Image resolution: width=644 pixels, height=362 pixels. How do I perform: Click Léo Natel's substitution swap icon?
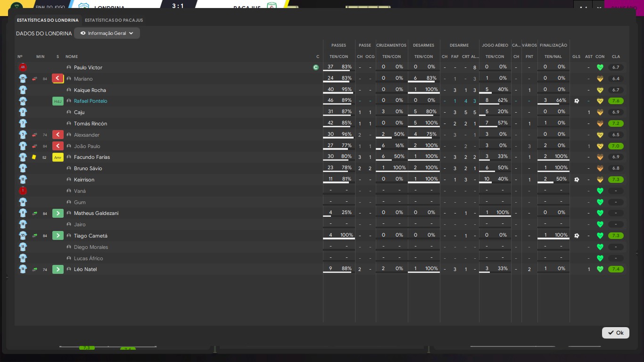(34, 269)
